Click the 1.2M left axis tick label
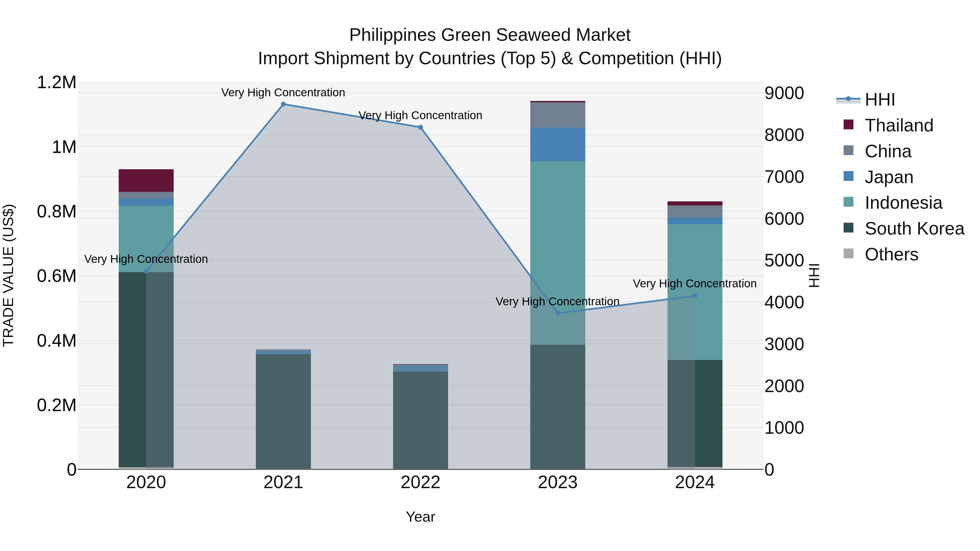The height and width of the screenshot is (551, 980). pyautogui.click(x=56, y=82)
